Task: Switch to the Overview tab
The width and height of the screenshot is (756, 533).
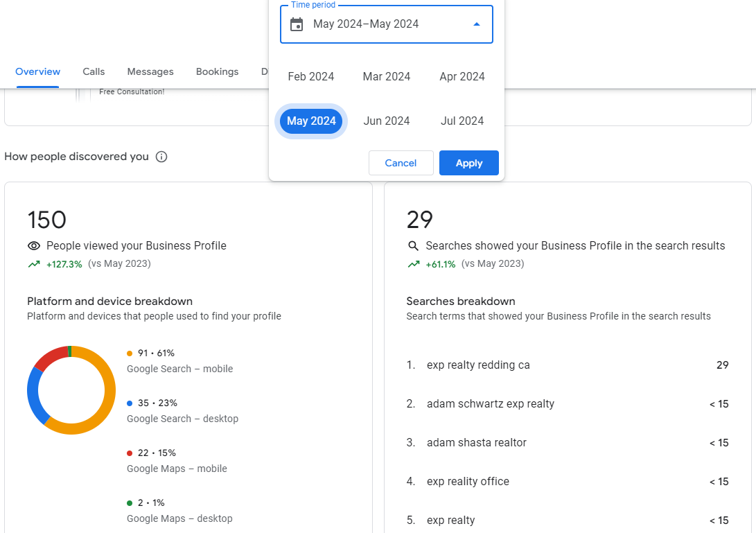Action: click(37, 71)
